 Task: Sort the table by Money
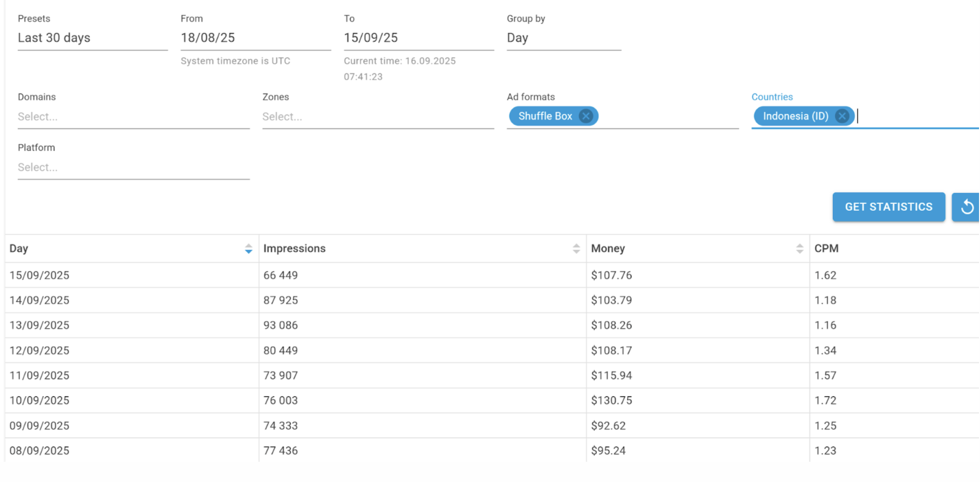point(799,248)
